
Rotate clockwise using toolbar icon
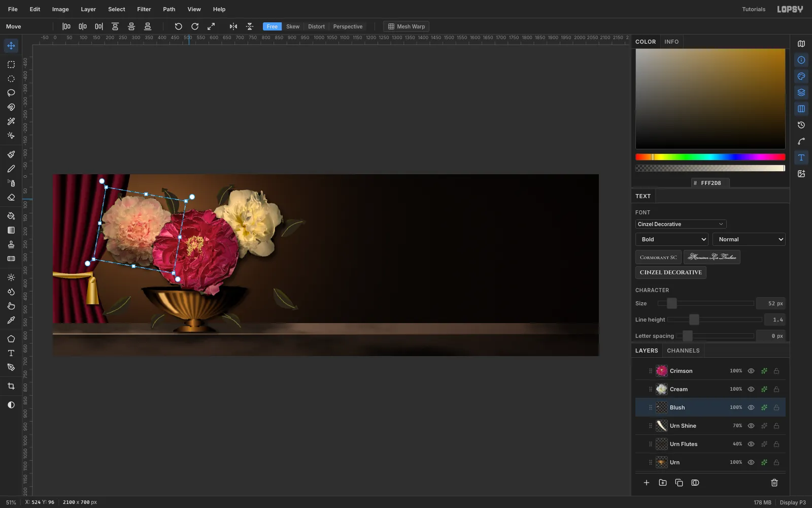click(x=194, y=26)
